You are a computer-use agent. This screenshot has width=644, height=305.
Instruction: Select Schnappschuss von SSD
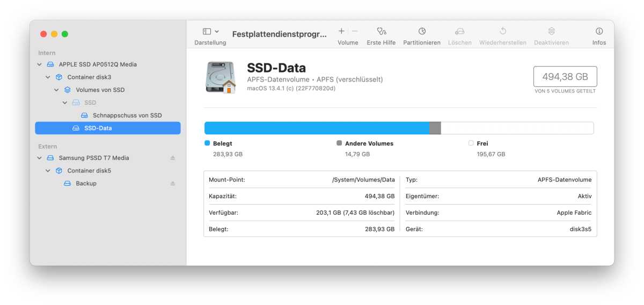pos(108,115)
